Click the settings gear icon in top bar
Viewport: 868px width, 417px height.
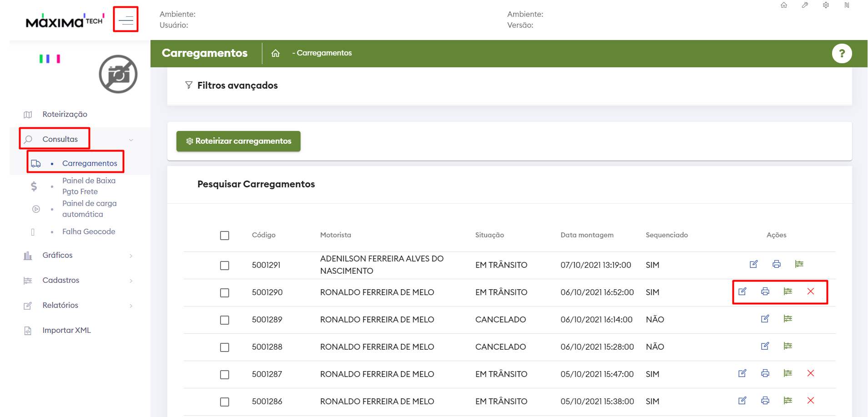tap(826, 5)
